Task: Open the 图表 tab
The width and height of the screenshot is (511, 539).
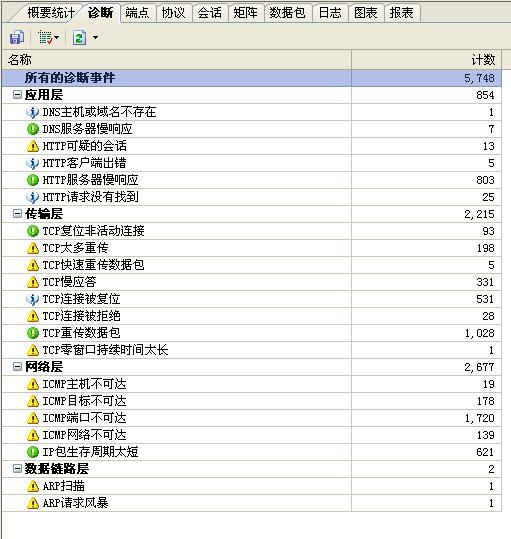Action: 366,13
